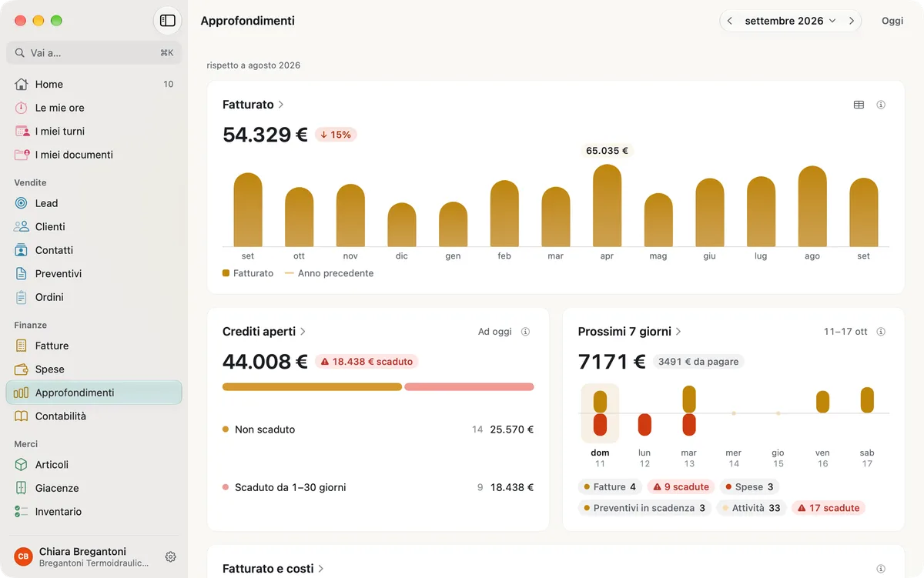The height and width of the screenshot is (578, 924).
Task: Click the Ad oggi label
Action: click(x=494, y=332)
